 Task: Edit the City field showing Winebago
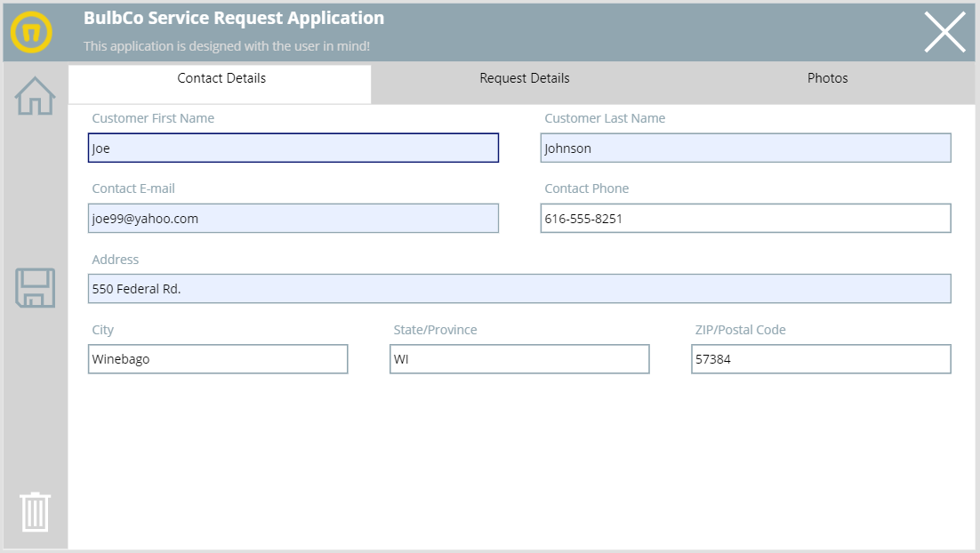tap(218, 359)
